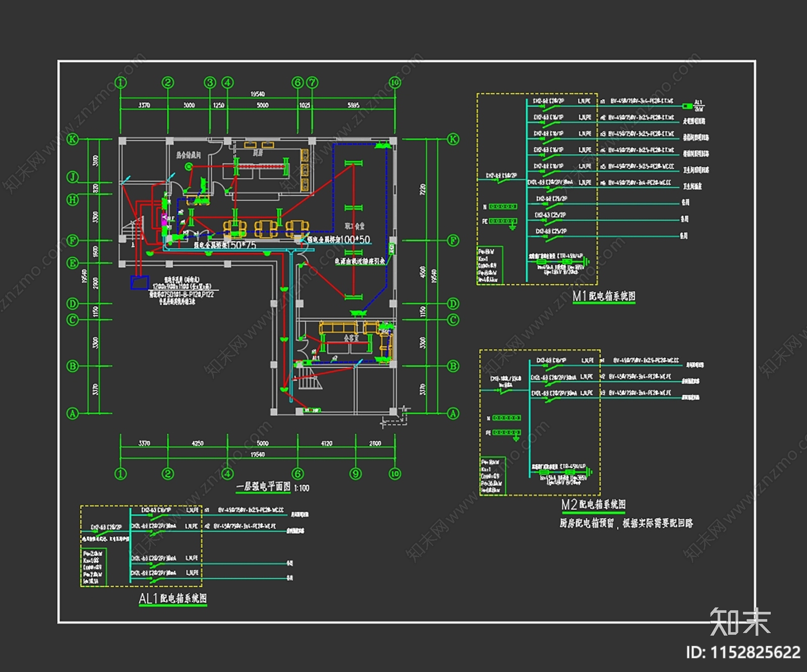Click the N terminal bar in the M1 diagram
Image resolution: width=807 pixels, height=672 pixels.
(503, 206)
